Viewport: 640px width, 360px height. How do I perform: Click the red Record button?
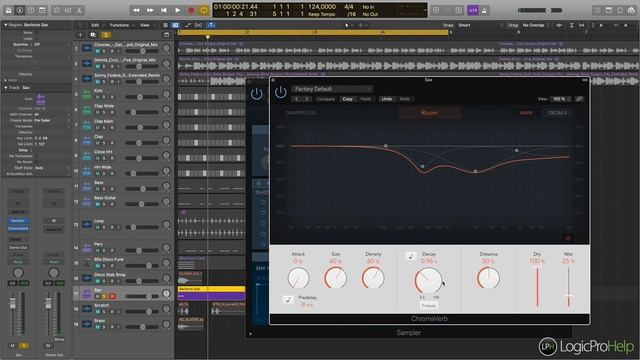pos(191,10)
